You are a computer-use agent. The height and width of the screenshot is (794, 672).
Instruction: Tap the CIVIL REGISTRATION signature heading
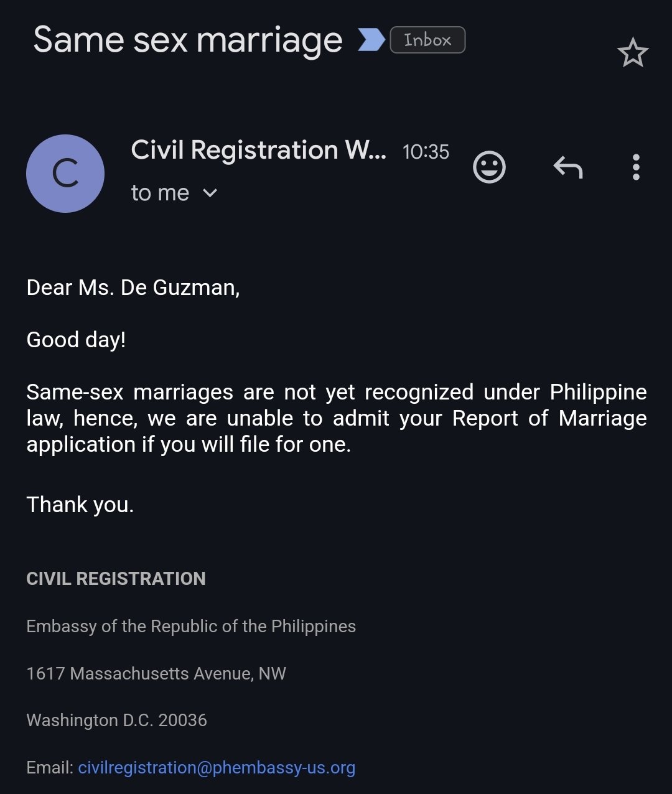116,579
